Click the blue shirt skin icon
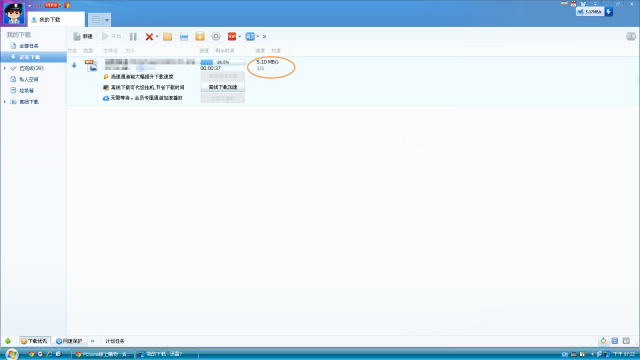Image resolution: width=640 pixels, height=360 pixels. [583, 4]
